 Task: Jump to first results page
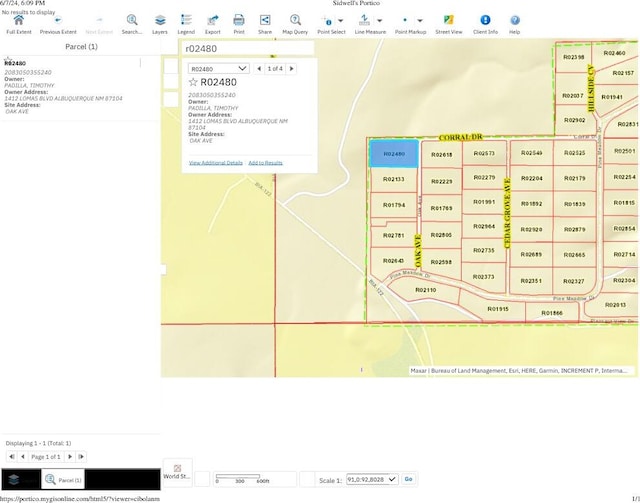coord(11,457)
